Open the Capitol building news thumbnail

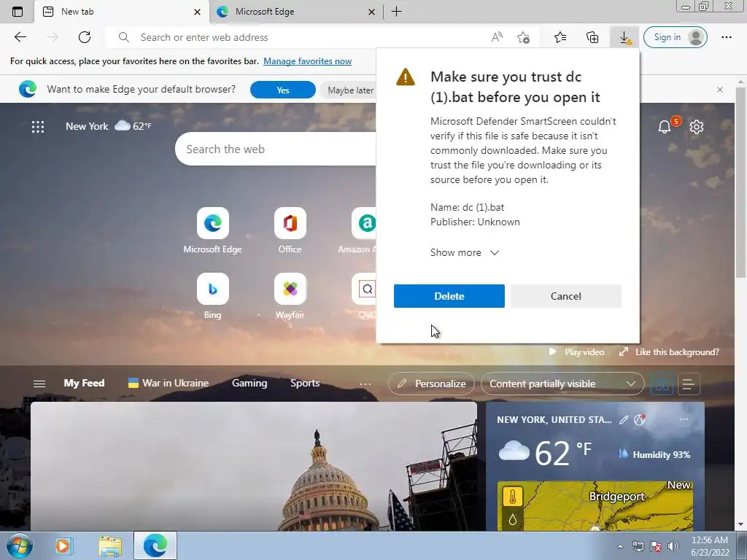point(253,466)
